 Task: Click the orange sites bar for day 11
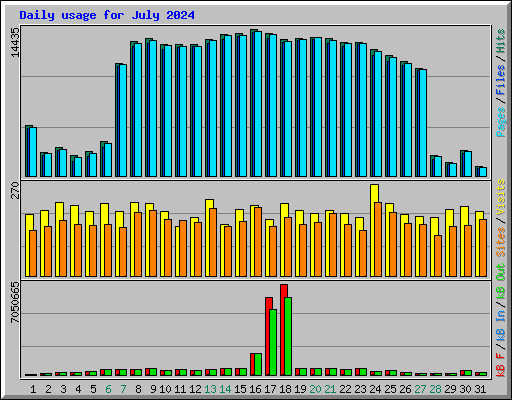pyautogui.click(x=183, y=248)
